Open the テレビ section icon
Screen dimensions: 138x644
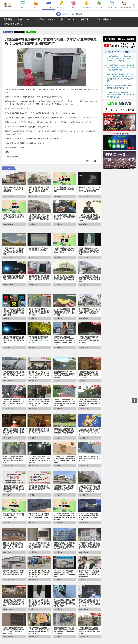(23, 5)
